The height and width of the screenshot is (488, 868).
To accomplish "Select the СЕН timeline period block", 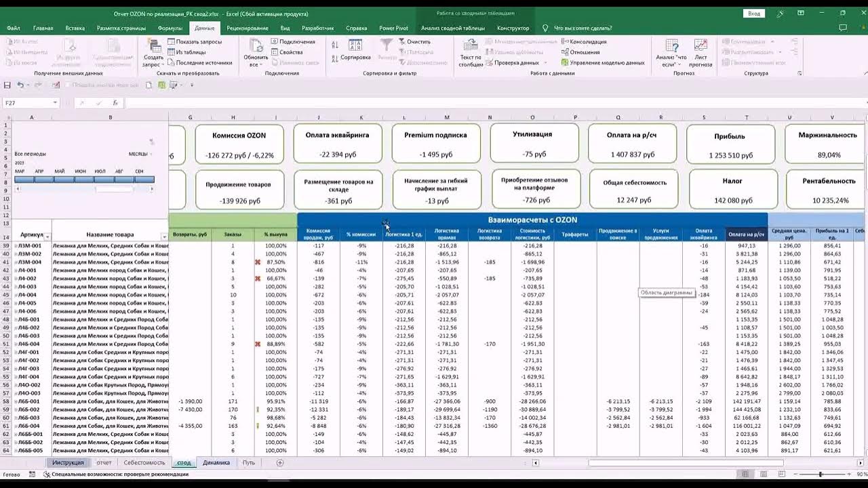I will click(x=144, y=180).
